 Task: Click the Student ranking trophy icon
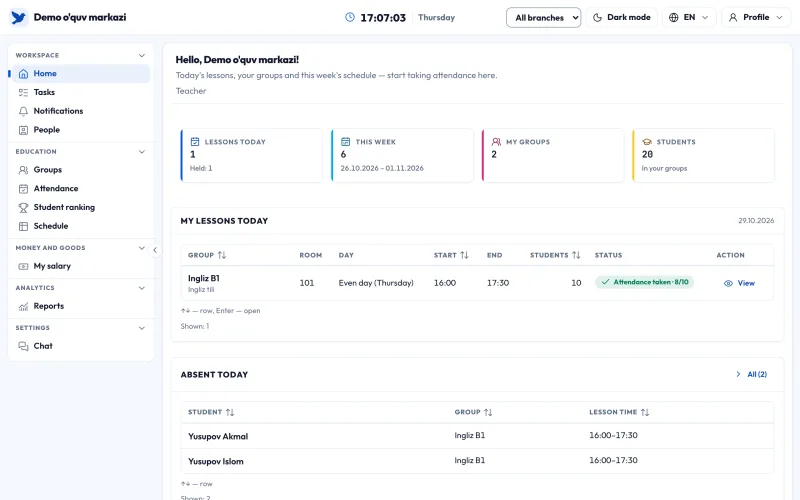click(x=23, y=208)
